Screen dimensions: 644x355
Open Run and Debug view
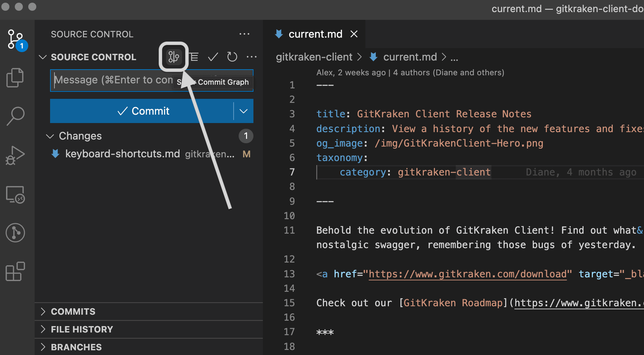[x=15, y=155]
